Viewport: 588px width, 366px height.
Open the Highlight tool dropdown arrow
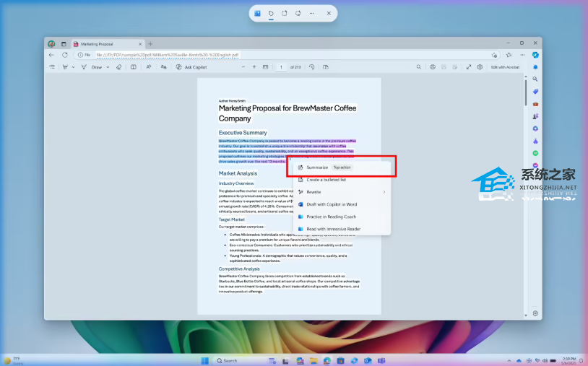(x=73, y=67)
